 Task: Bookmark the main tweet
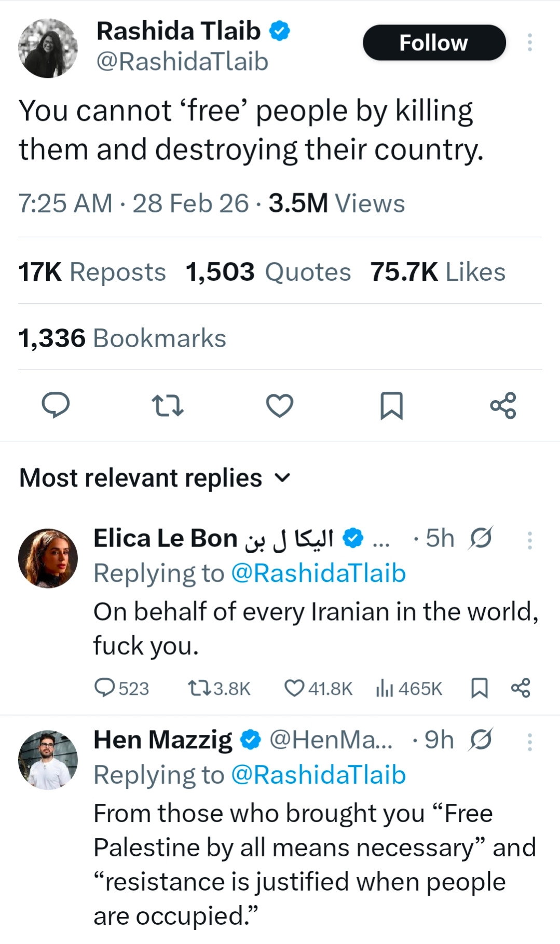point(391,405)
